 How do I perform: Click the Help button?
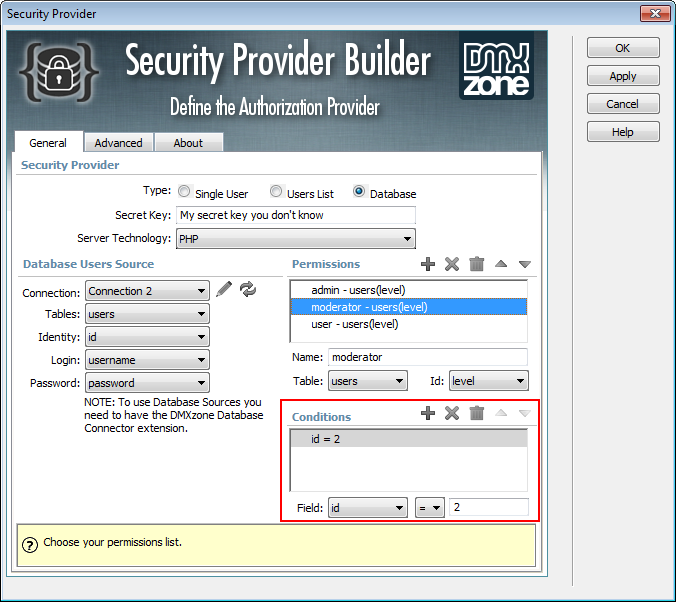(623, 132)
